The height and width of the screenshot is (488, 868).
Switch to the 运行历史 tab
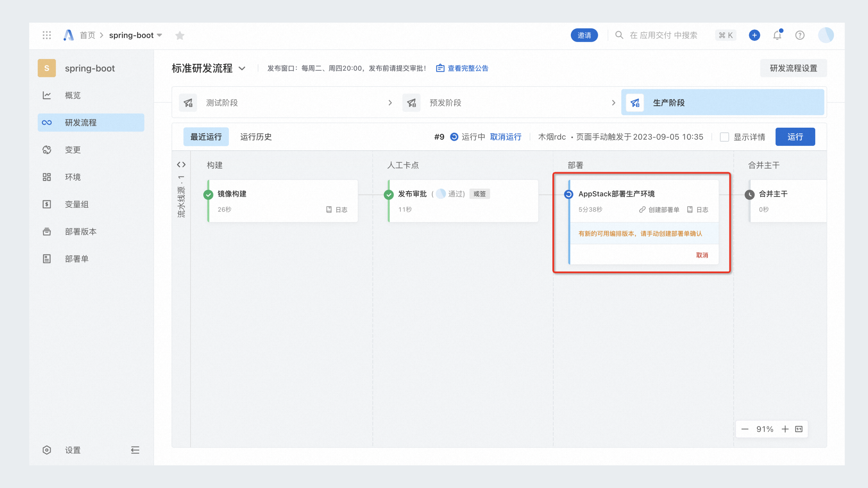click(x=256, y=137)
